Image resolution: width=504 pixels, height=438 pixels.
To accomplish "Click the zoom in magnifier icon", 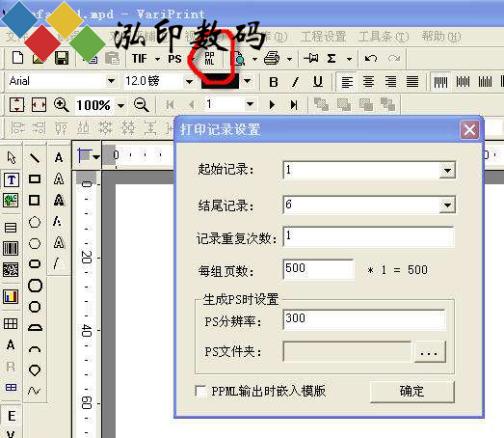I will [61, 105].
